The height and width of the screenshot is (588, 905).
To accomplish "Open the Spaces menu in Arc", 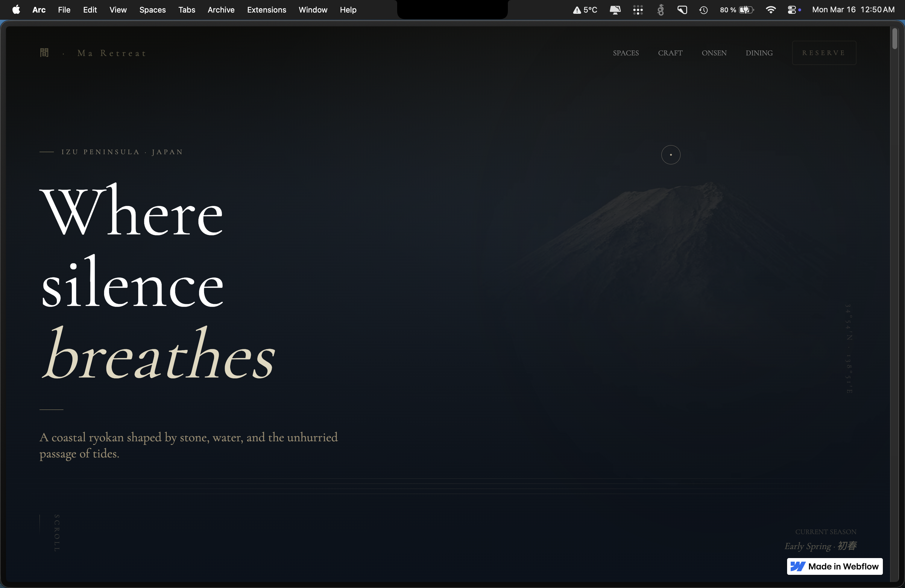I will coord(152,10).
